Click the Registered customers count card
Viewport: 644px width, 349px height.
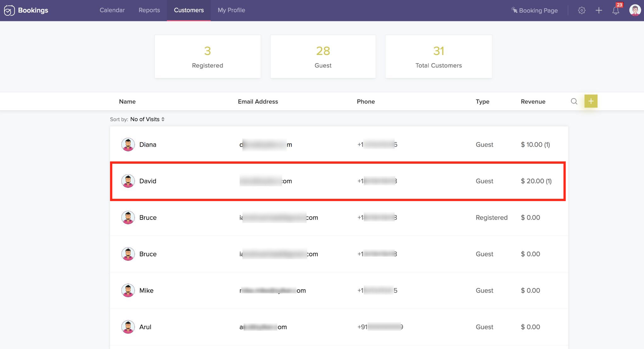pyautogui.click(x=208, y=57)
